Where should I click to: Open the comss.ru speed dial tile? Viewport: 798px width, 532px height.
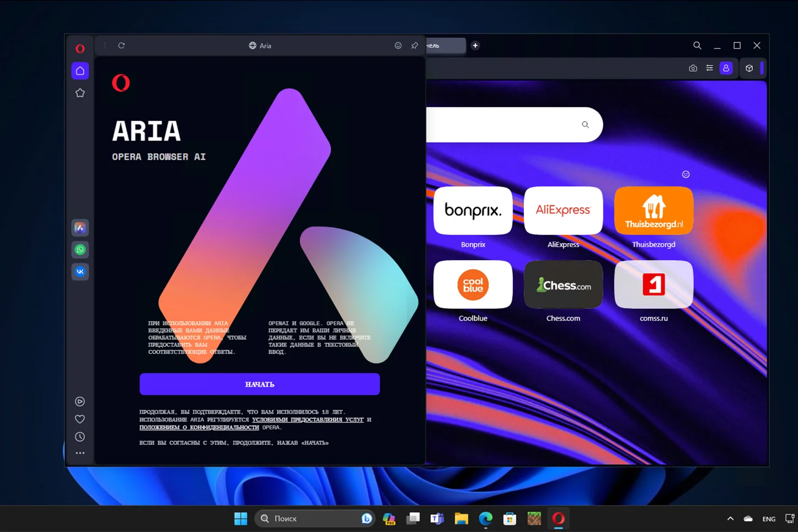pyautogui.click(x=654, y=284)
